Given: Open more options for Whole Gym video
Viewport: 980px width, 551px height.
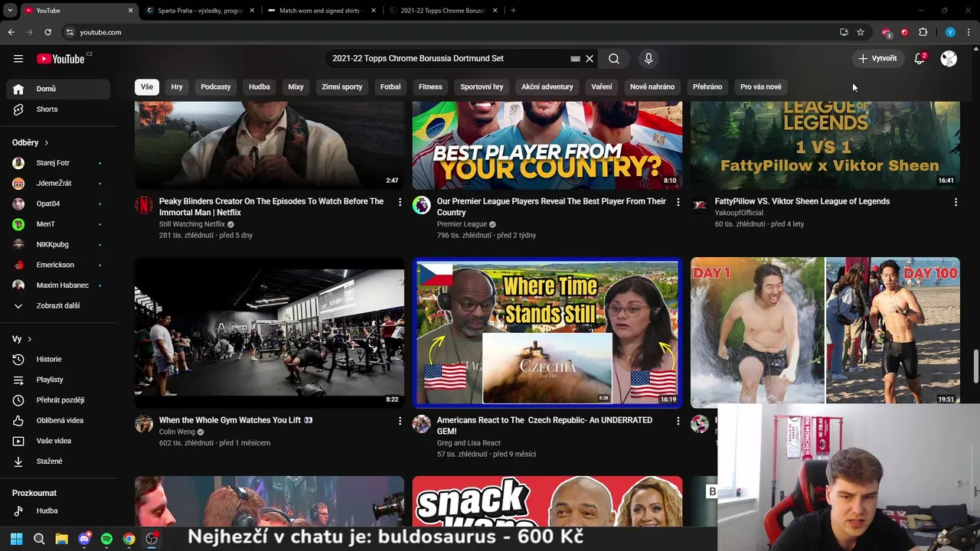Looking at the screenshot, I should point(400,421).
